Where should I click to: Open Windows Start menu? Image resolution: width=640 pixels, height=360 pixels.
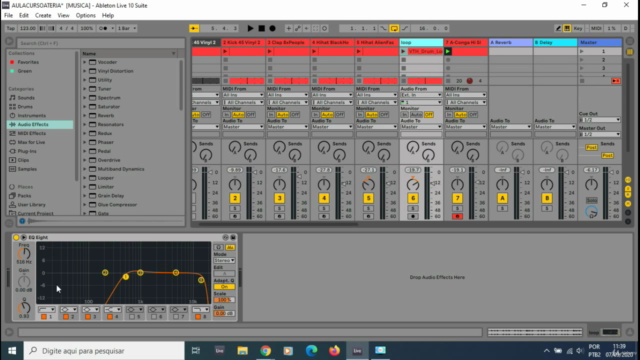(12, 351)
